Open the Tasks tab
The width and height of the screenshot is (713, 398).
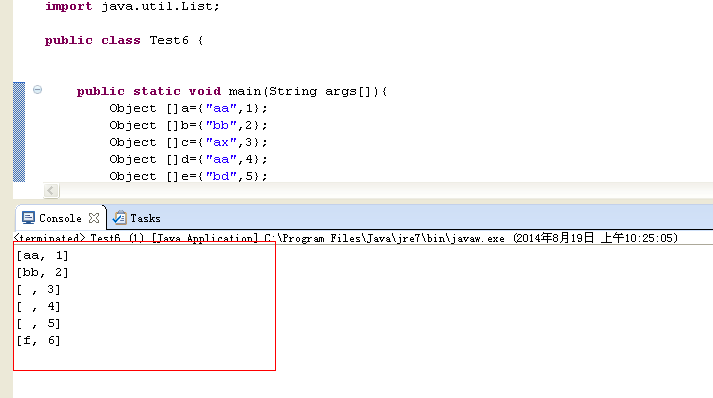[146, 218]
